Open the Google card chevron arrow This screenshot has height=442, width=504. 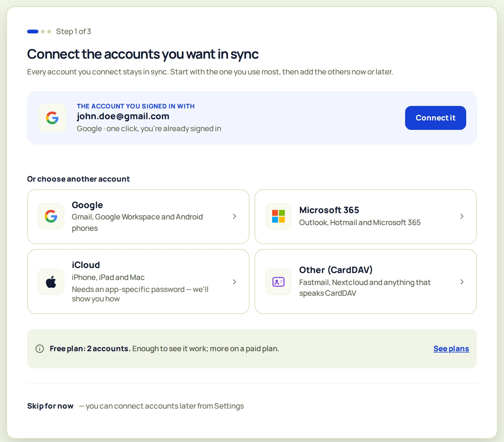234,216
